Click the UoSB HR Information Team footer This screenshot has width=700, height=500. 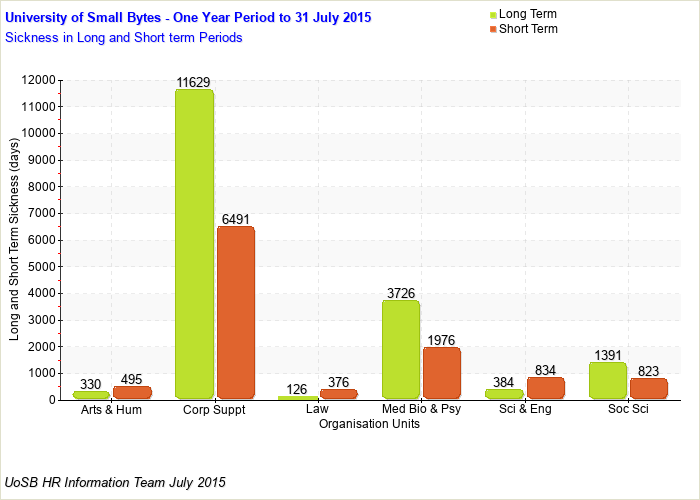(115, 482)
